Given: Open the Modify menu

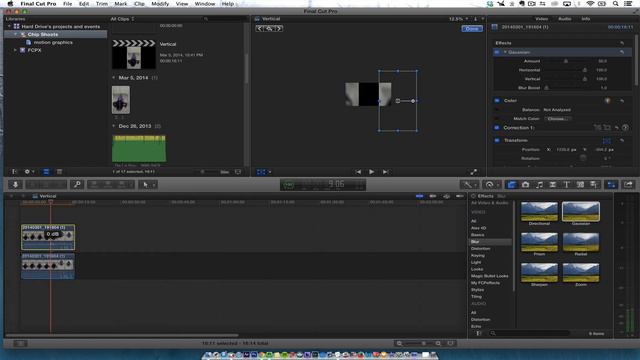Looking at the screenshot, I should 160,4.
